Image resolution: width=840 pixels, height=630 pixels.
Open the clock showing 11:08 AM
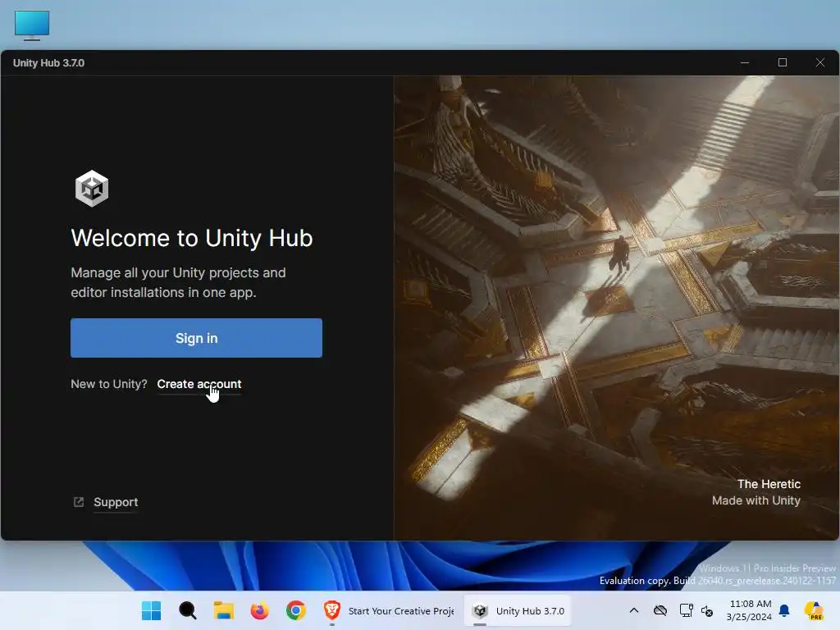click(750, 610)
